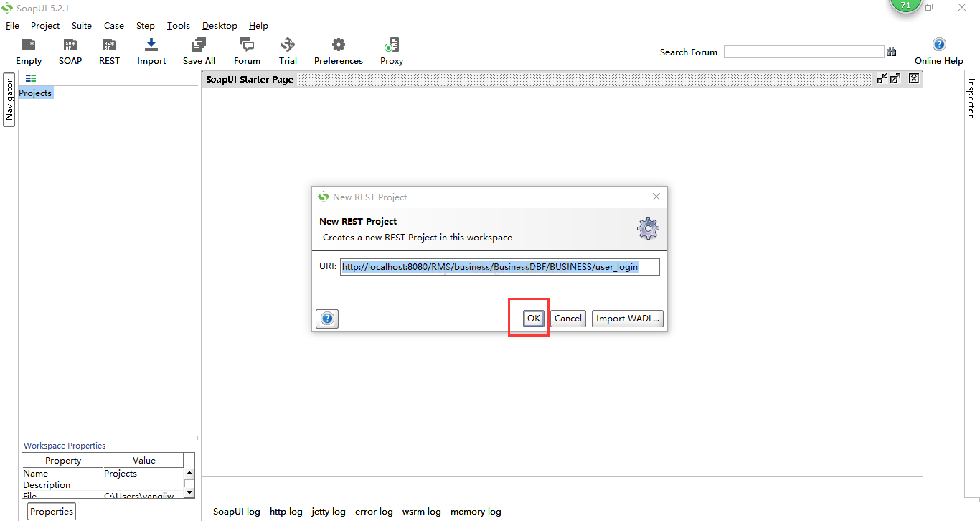Screen dimensions: 980x521
Task: Click the Import WADL... button
Action: 628,319
